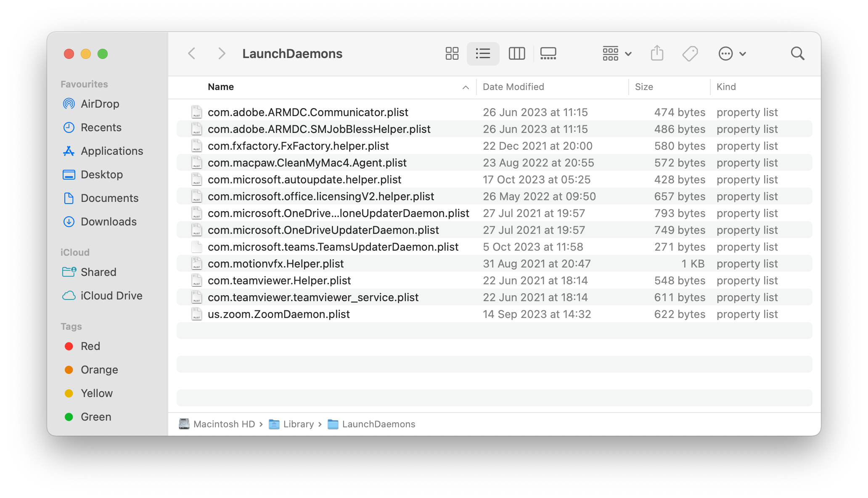The width and height of the screenshot is (868, 498).
Task: Open the Group By dropdown
Action: 617,53
